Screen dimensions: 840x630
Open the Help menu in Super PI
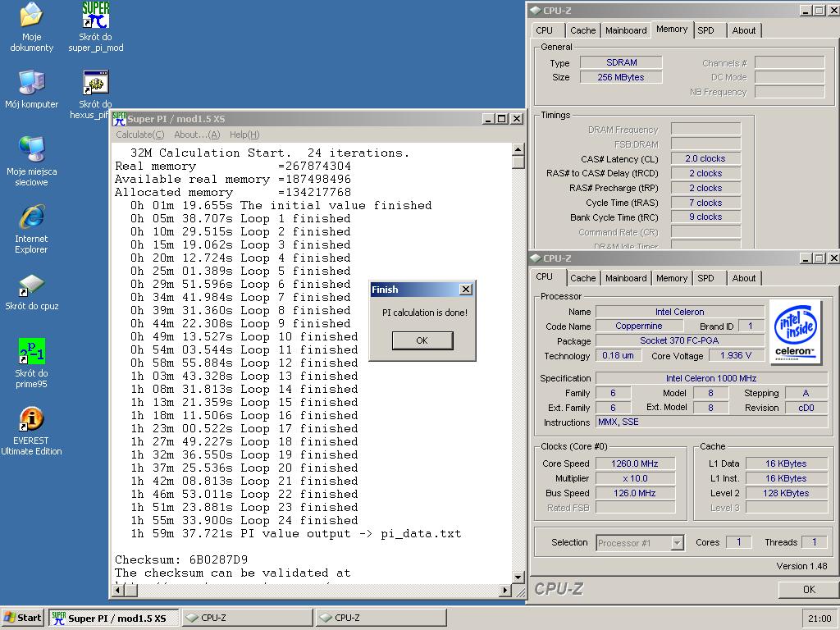244,135
